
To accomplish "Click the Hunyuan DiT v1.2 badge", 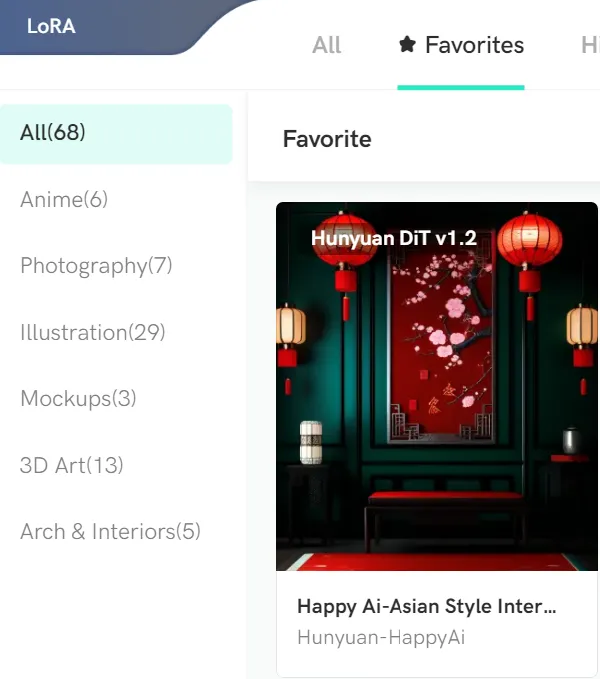I will click(x=394, y=238).
